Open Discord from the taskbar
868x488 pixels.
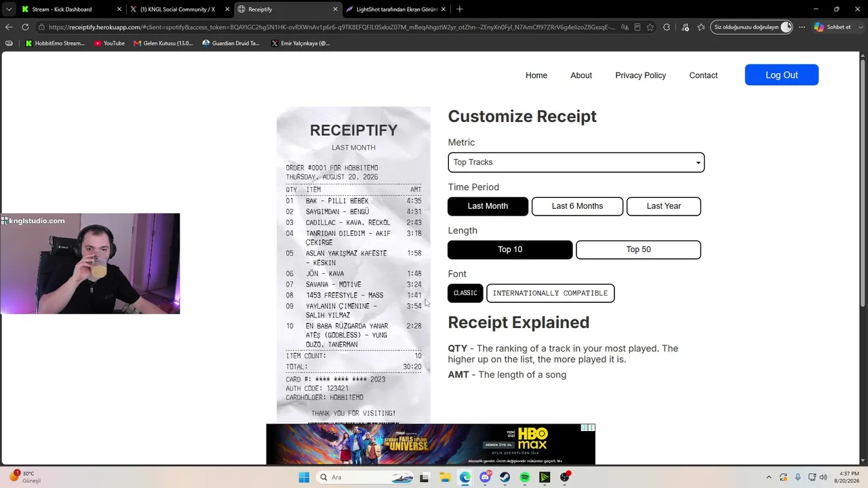pyautogui.click(x=486, y=477)
